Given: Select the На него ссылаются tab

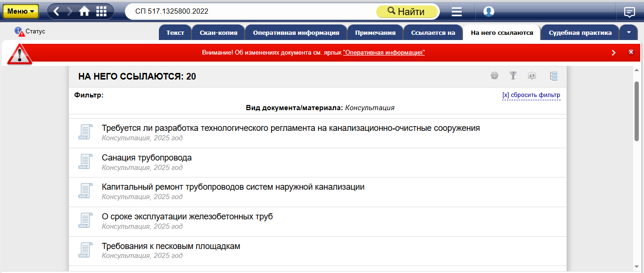Looking at the screenshot, I should pos(502,33).
